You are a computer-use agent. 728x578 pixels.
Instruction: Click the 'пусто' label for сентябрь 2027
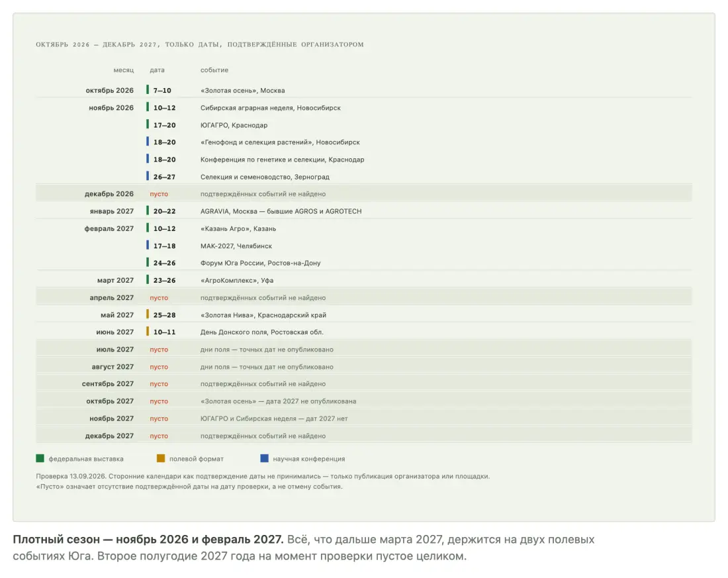click(159, 384)
